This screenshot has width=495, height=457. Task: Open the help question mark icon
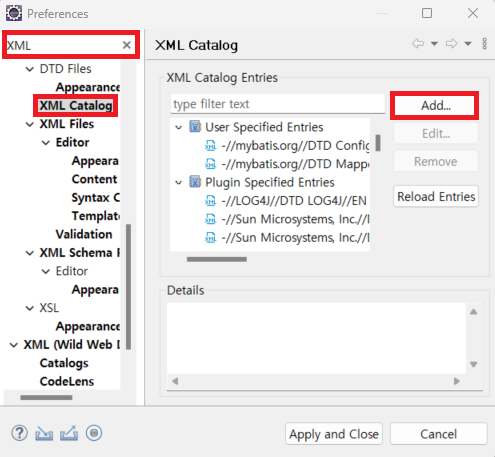(x=19, y=433)
